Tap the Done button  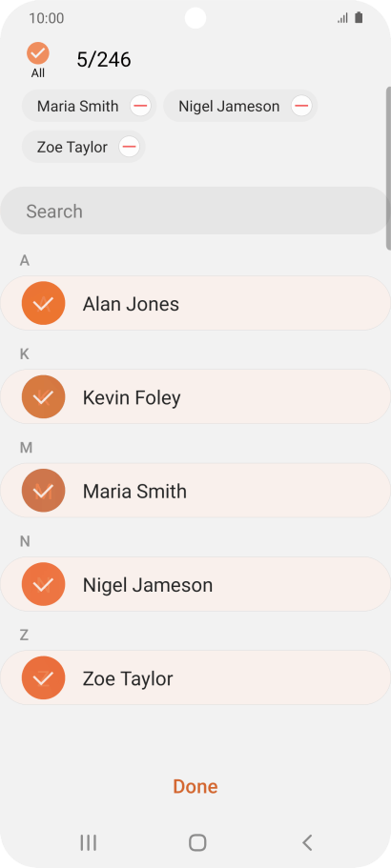pyautogui.click(x=195, y=787)
